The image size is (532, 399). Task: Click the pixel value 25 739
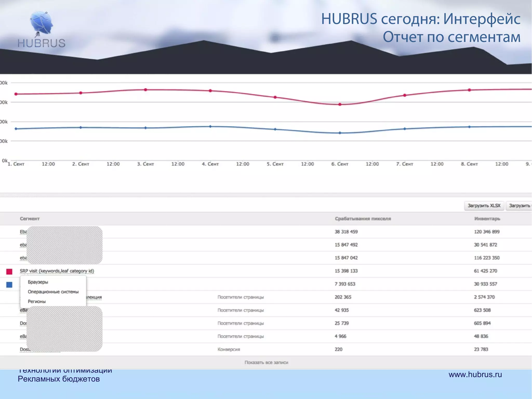click(x=342, y=323)
